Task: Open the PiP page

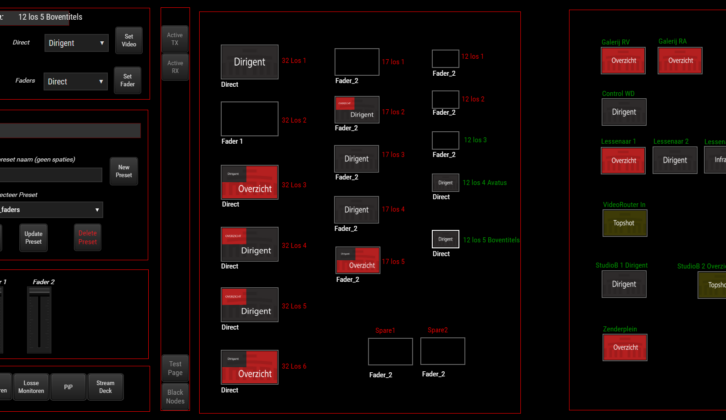Action: pos(68,386)
